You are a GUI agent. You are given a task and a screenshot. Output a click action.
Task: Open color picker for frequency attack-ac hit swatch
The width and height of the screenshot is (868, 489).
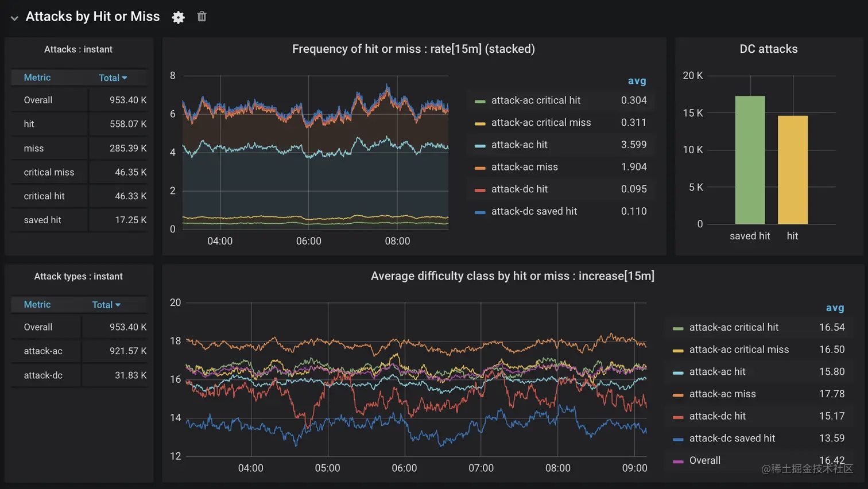[480, 146]
